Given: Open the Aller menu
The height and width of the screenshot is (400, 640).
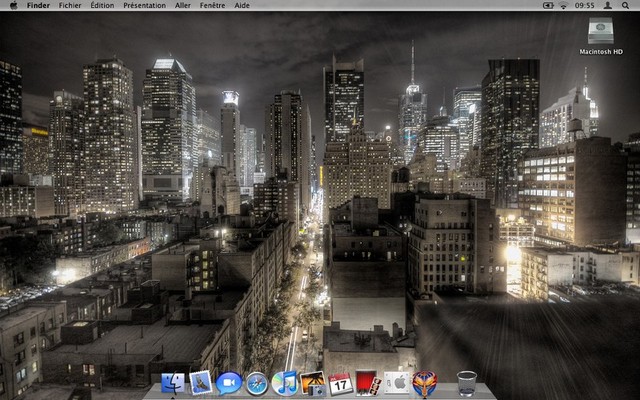Looking at the screenshot, I should pyautogui.click(x=183, y=5).
